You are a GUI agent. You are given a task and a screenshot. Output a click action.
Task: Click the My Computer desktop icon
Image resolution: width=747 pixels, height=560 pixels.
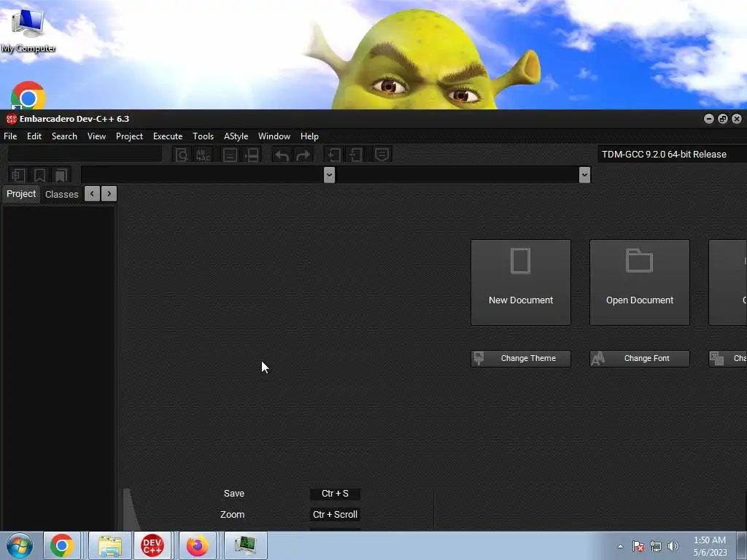click(x=28, y=30)
